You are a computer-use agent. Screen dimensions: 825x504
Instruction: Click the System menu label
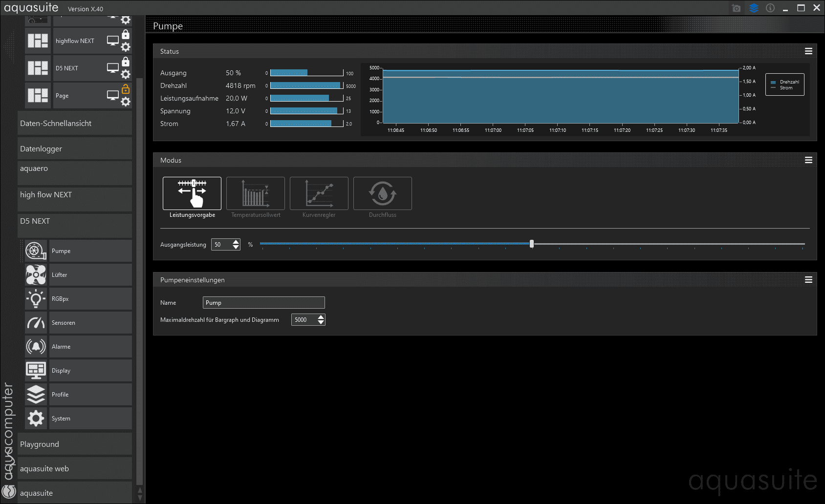click(61, 419)
